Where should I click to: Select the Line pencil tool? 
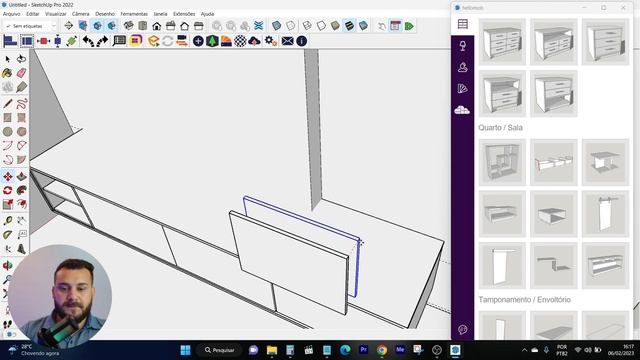[7, 103]
